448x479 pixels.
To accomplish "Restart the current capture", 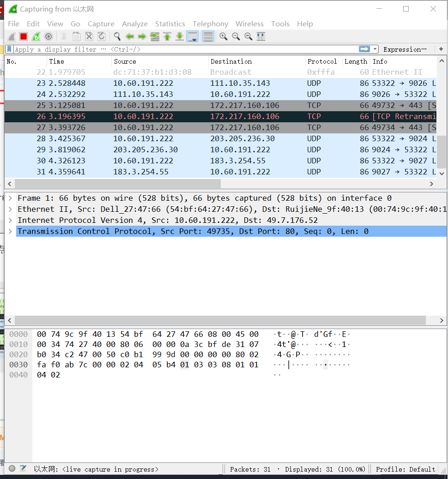I will [x=36, y=36].
